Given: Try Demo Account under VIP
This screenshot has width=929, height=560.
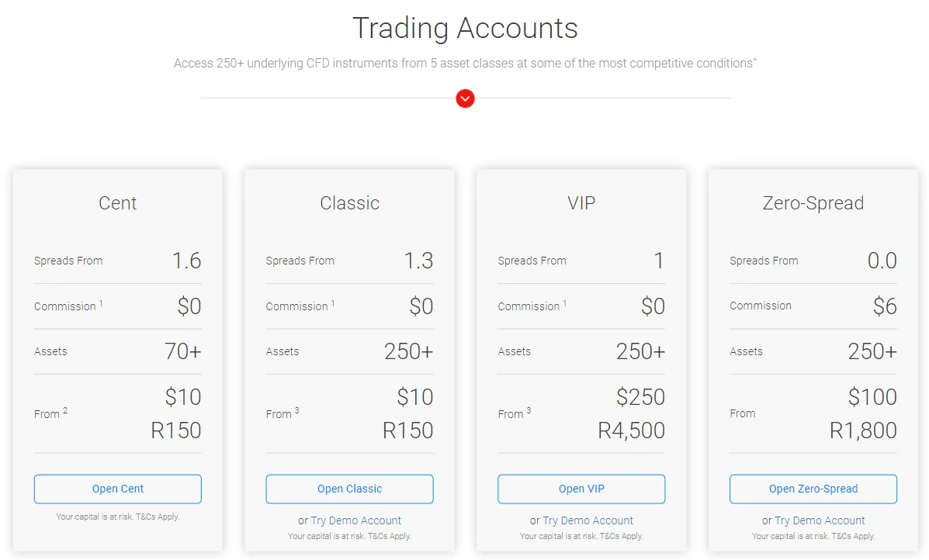Looking at the screenshot, I should [x=588, y=520].
